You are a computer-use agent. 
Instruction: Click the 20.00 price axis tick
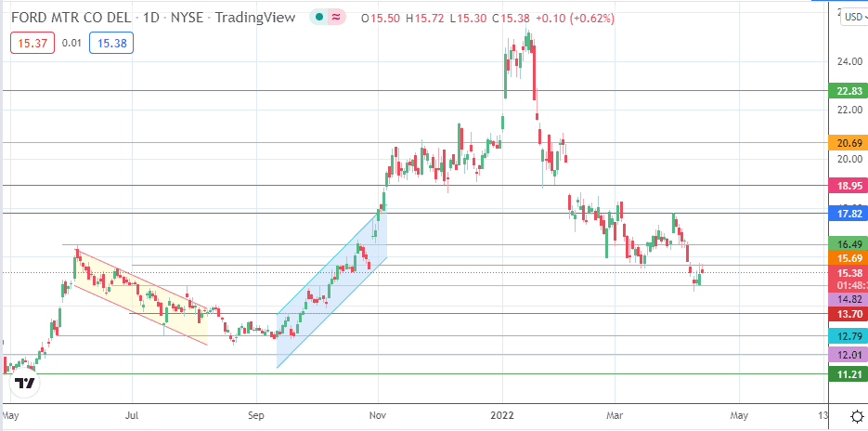click(x=849, y=160)
